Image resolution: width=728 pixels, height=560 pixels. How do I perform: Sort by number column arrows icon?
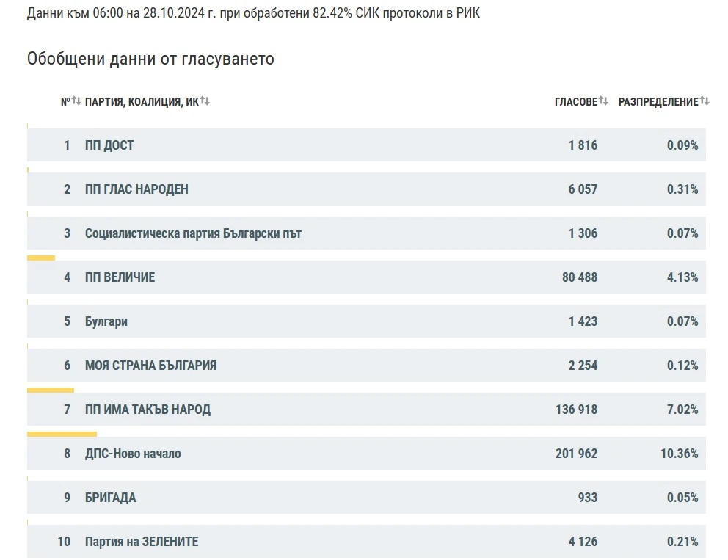tap(76, 101)
